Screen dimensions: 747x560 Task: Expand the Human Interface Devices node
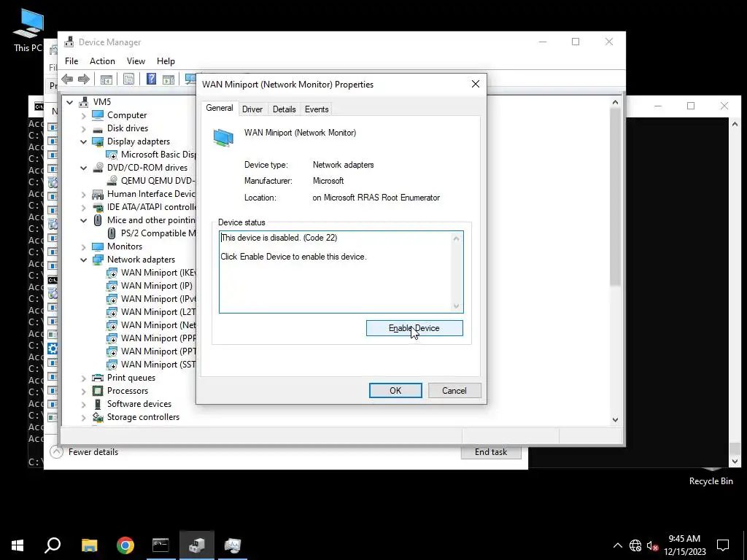click(83, 194)
